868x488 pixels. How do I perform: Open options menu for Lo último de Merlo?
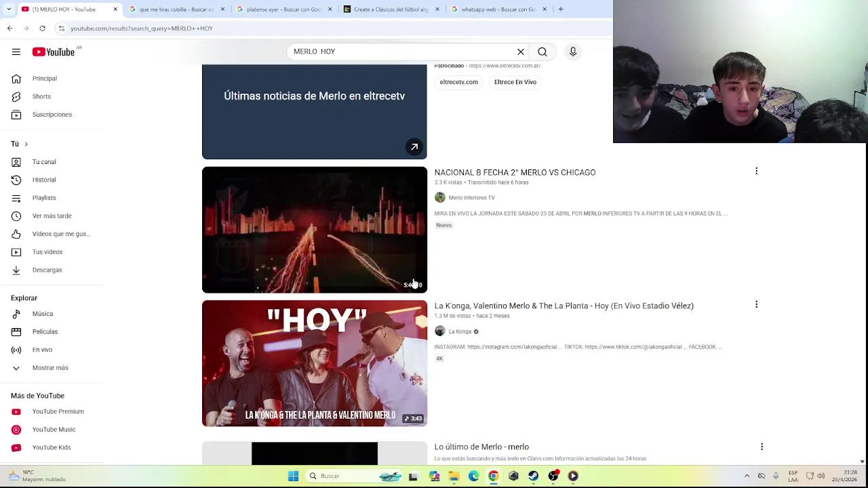tap(762, 447)
